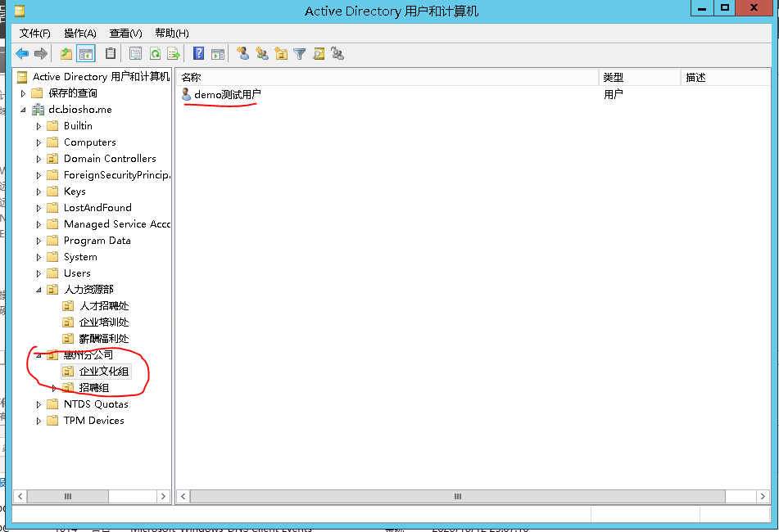This screenshot has height=532, width=779.
Task: Expand the Builtin tree node arrow
Action: [38, 126]
